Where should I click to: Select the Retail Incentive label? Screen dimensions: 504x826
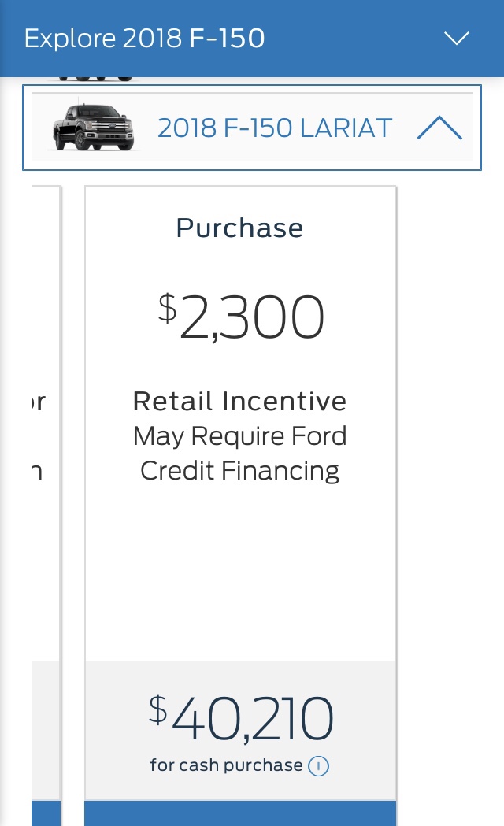coord(239,401)
